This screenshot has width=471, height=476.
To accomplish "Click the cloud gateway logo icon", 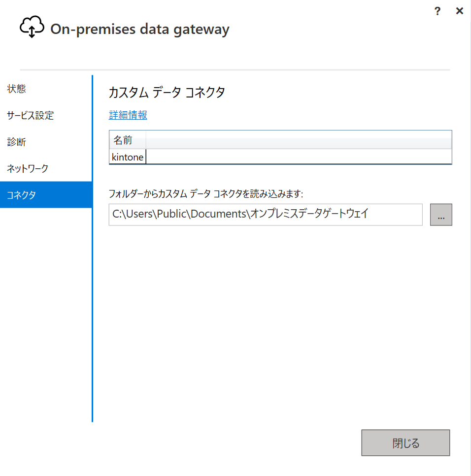I will point(32,28).
